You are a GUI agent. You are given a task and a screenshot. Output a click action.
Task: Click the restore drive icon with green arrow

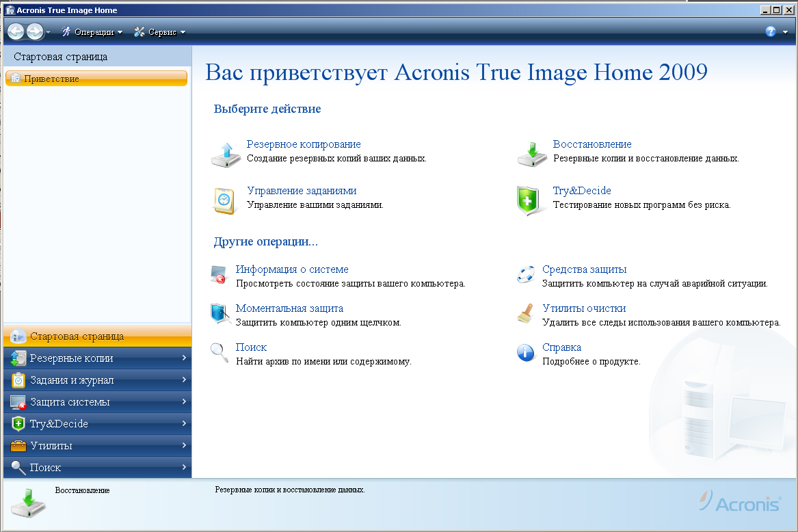[532, 155]
